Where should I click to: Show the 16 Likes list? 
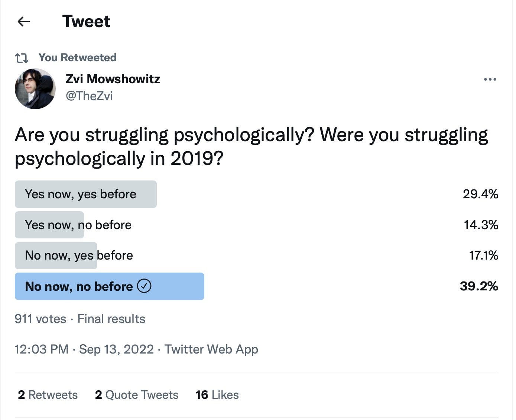coord(217,395)
